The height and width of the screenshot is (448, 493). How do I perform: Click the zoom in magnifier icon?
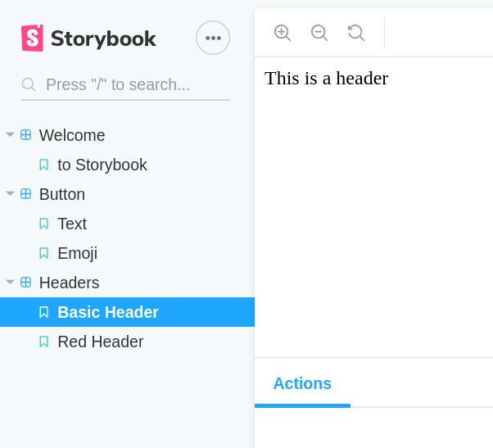283,33
